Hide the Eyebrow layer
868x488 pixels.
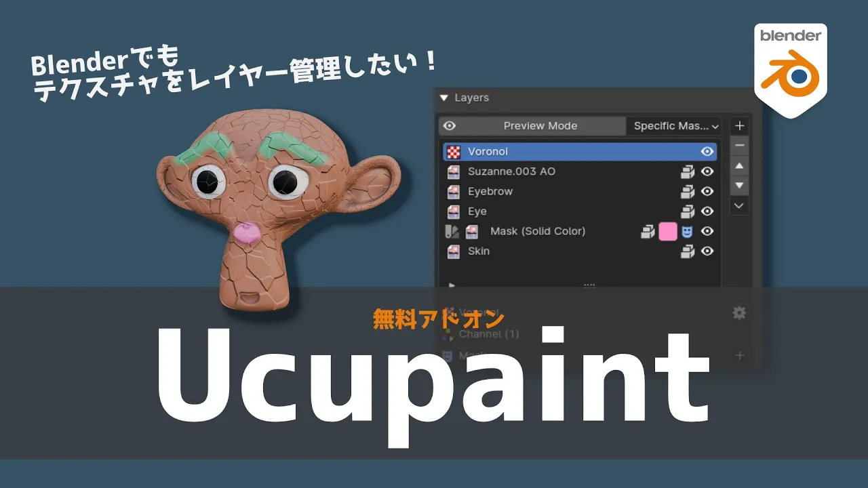tap(707, 192)
